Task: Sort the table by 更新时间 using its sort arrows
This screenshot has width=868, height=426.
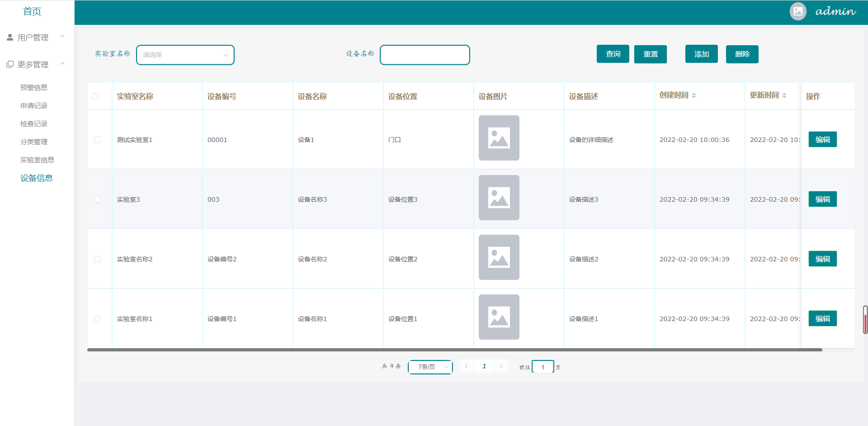Action: click(784, 95)
